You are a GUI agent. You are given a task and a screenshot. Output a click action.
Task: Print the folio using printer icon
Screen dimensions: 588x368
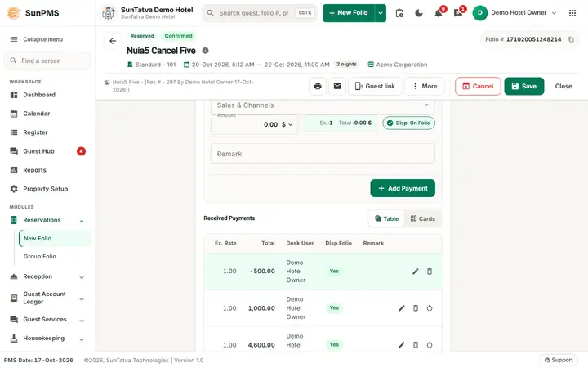tap(318, 86)
